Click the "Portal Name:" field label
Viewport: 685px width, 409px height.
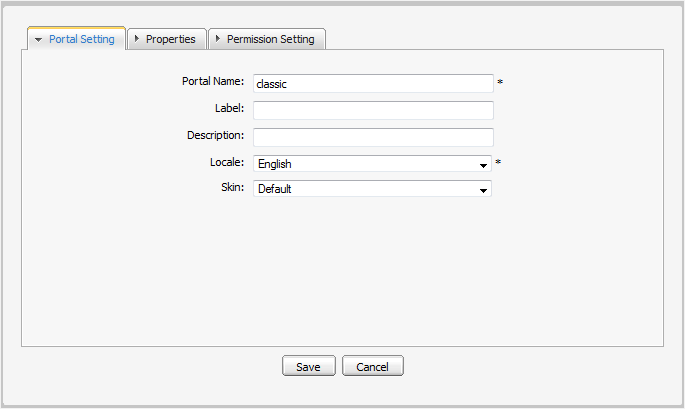point(213,82)
